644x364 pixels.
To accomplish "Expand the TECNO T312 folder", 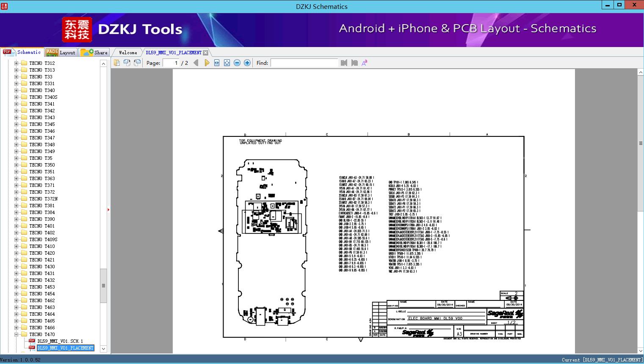I will 17,63.
